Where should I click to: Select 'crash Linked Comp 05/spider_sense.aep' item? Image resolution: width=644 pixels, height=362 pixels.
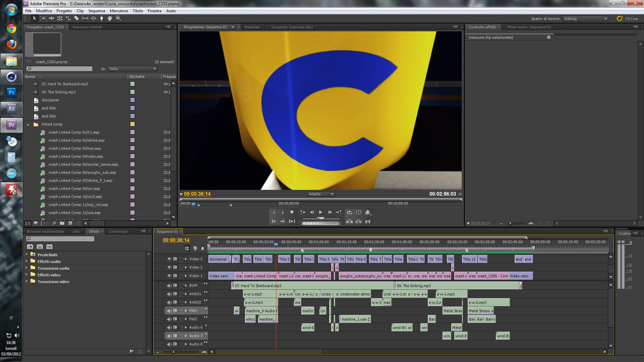pyautogui.click(x=84, y=164)
